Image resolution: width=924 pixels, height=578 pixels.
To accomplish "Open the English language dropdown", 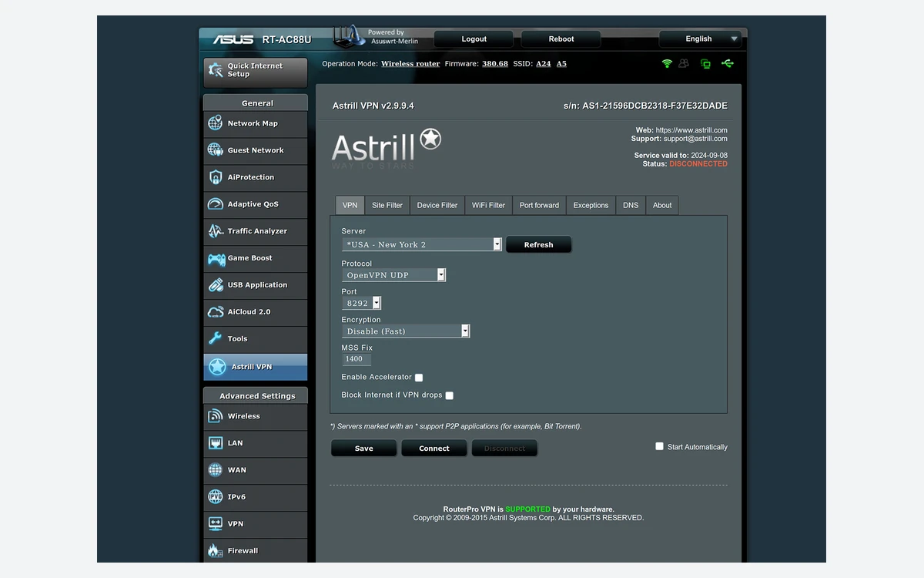I will click(x=700, y=39).
